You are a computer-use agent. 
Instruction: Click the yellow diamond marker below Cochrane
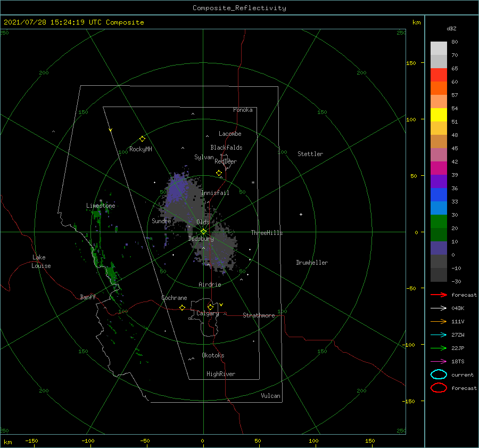click(183, 307)
